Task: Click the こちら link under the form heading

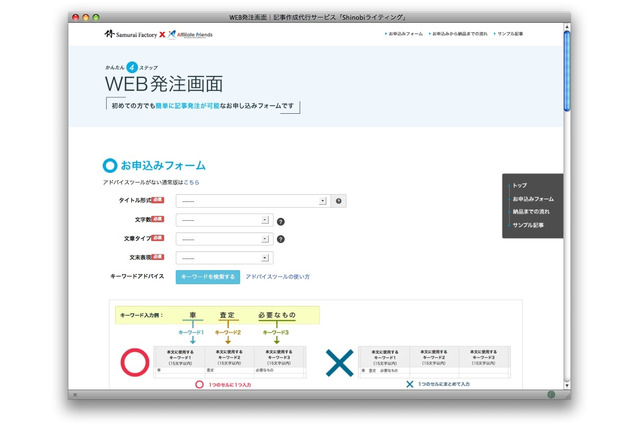Action: (191, 182)
